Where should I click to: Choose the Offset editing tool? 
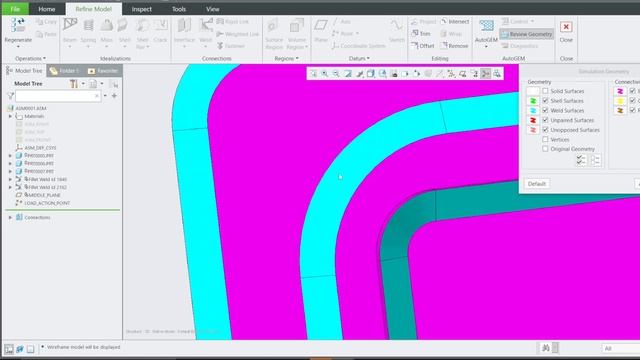pos(422,46)
